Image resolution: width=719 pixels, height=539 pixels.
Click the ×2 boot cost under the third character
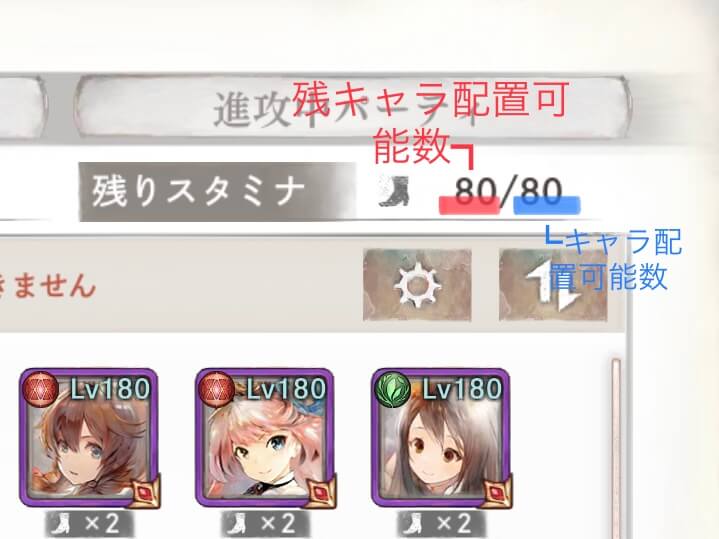(441, 523)
